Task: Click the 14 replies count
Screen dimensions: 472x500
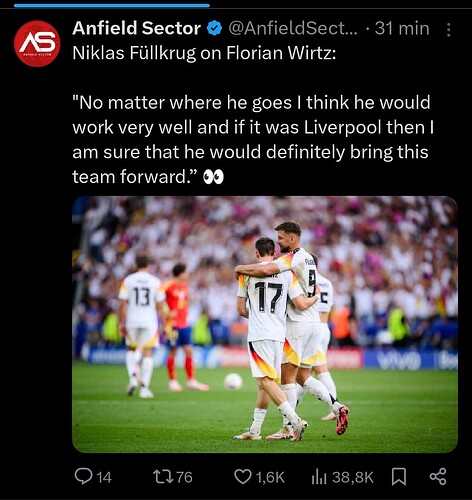Action: click(x=104, y=477)
